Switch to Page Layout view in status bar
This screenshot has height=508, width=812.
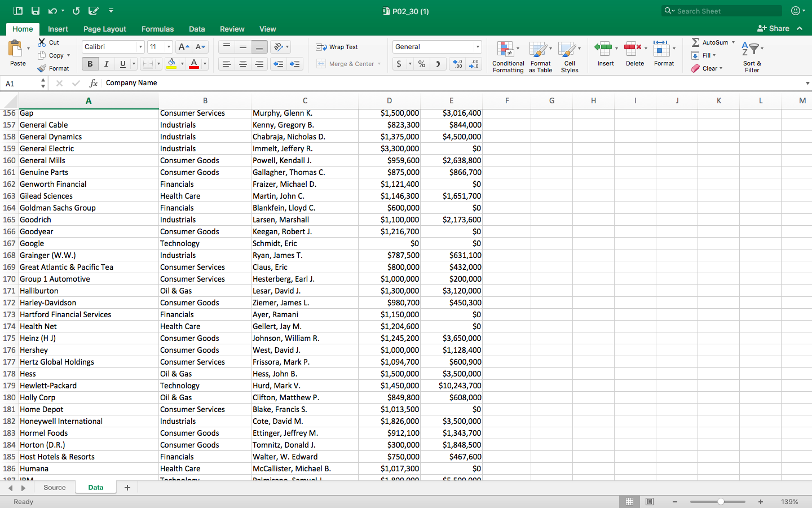[650, 502]
